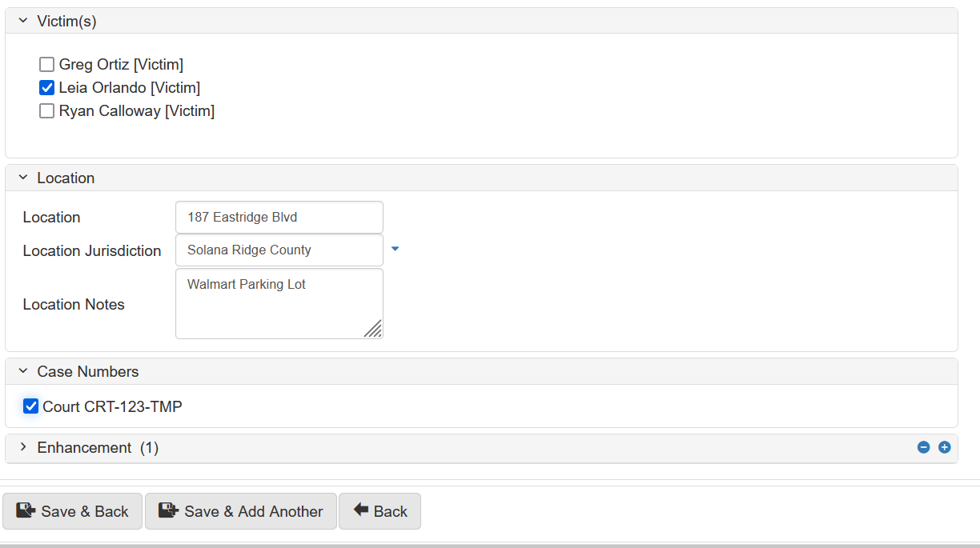Check the Greg Ortiz victim checkbox

[47, 65]
